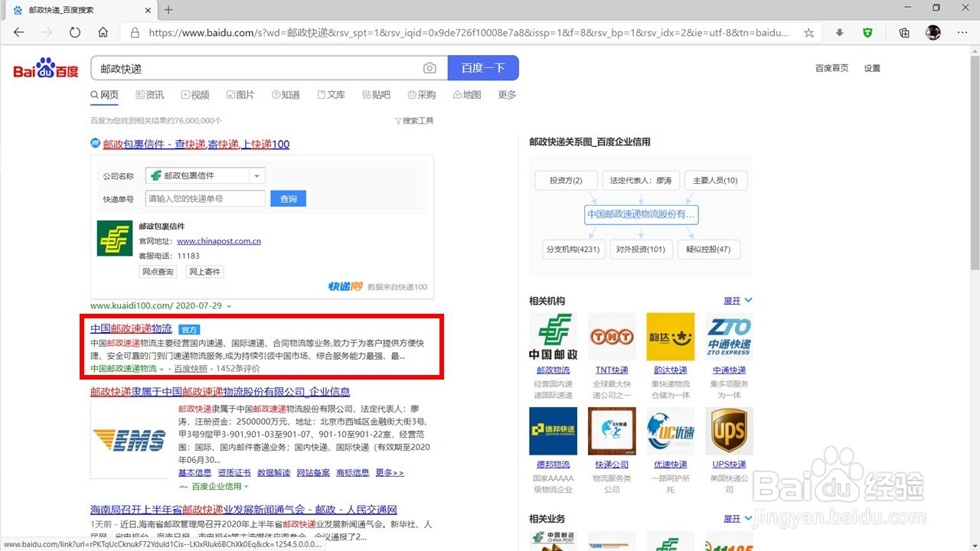Open the UC优速快递 logo
Viewport: 980px width, 551px height.
pos(670,430)
